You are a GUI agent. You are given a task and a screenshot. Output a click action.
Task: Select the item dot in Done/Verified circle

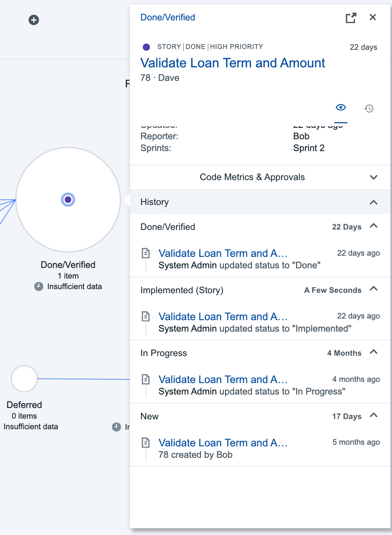tap(68, 200)
